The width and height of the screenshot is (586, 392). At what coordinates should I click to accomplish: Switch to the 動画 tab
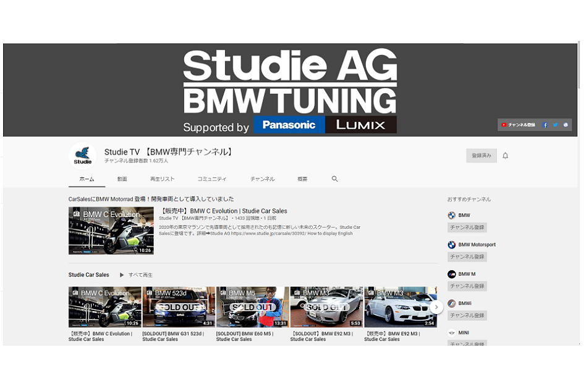click(x=122, y=179)
